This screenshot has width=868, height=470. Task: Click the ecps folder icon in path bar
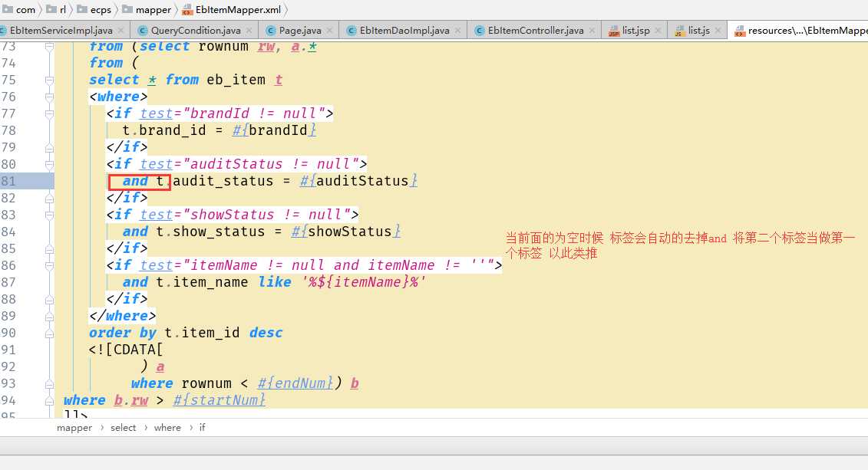(x=83, y=10)
